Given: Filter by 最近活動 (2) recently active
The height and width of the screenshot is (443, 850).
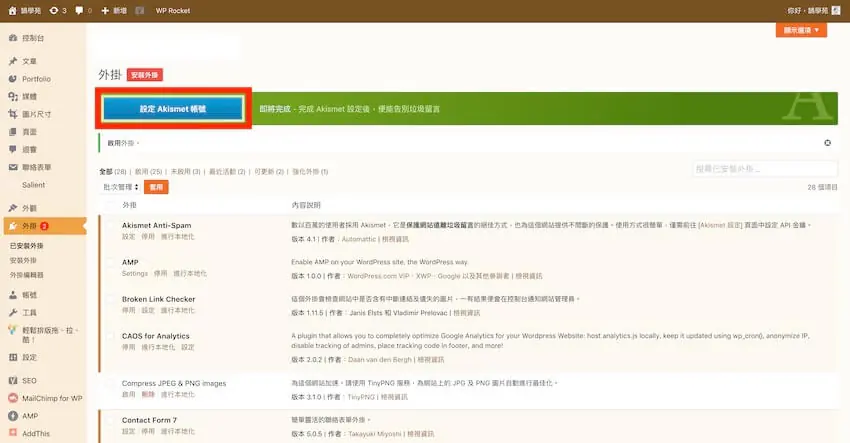Looking at the screenshot, I should tap(227, 171).
